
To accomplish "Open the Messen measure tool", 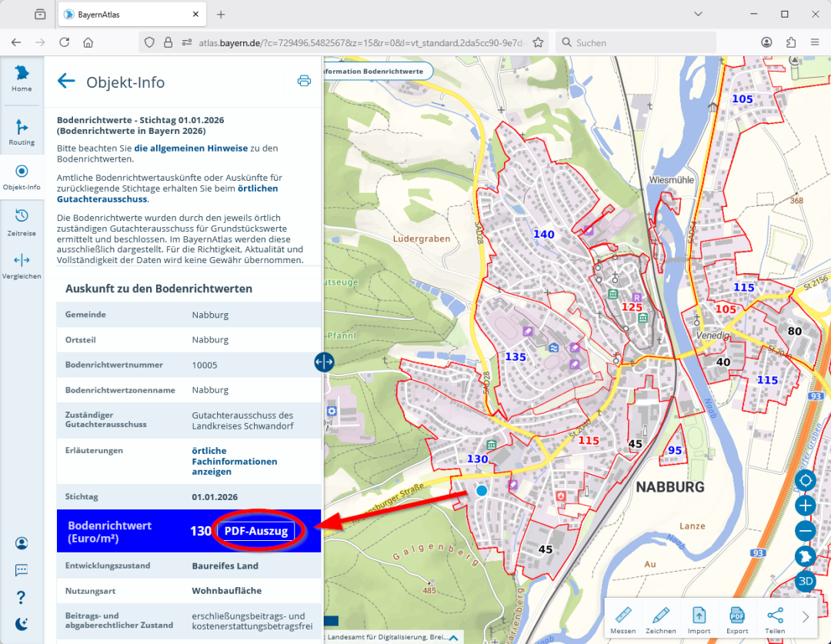I will [x=622, y=619].
